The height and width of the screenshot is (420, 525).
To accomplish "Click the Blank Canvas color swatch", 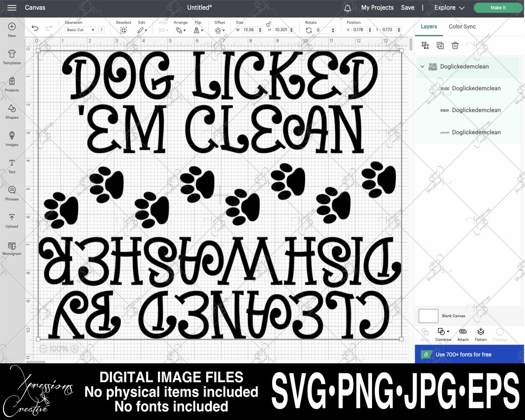I will (x=428, y=315).
